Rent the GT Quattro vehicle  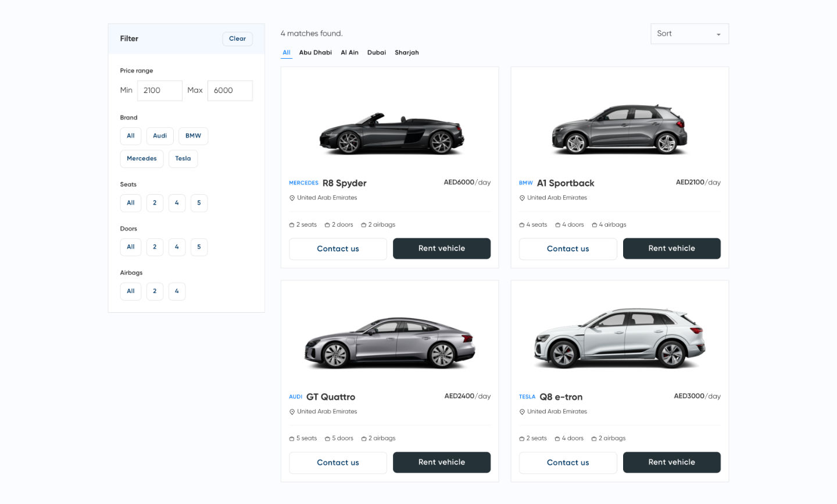pyautogui.click(x=441, y=462)
